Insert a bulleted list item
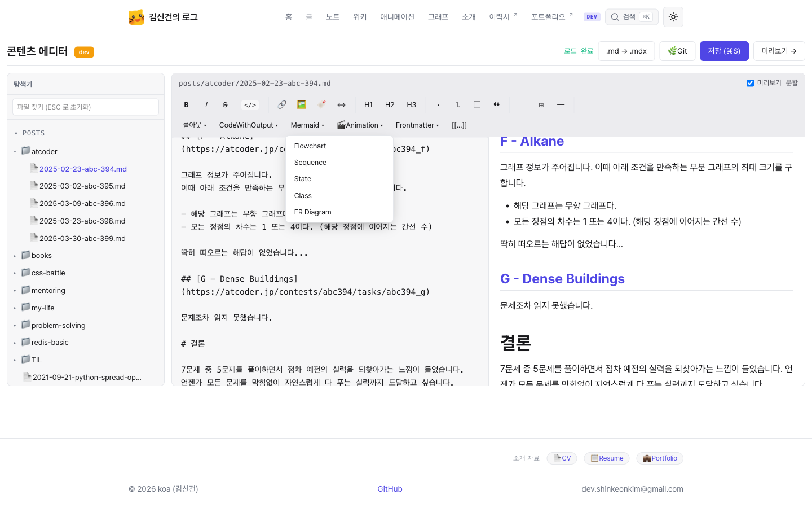The width and height of the screenshot is (812, 508). pyautogui.click(x=438, y=105)
